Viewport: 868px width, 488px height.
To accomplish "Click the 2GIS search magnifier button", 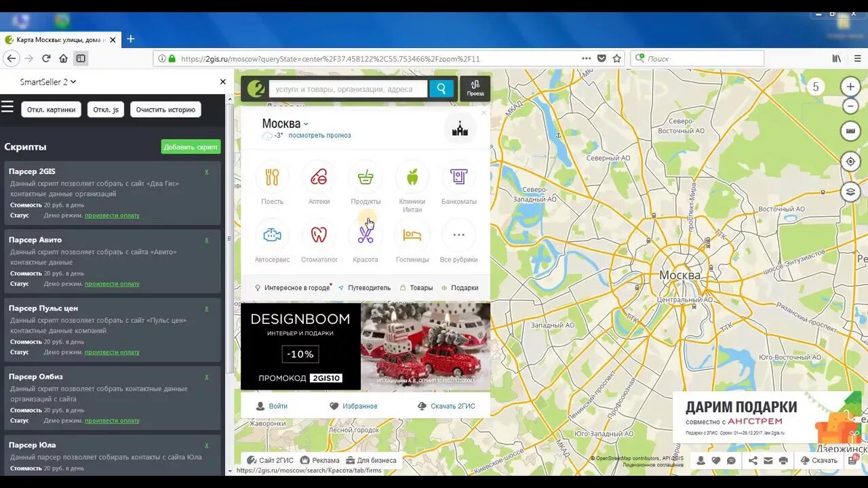I will [x=441, y=89].
